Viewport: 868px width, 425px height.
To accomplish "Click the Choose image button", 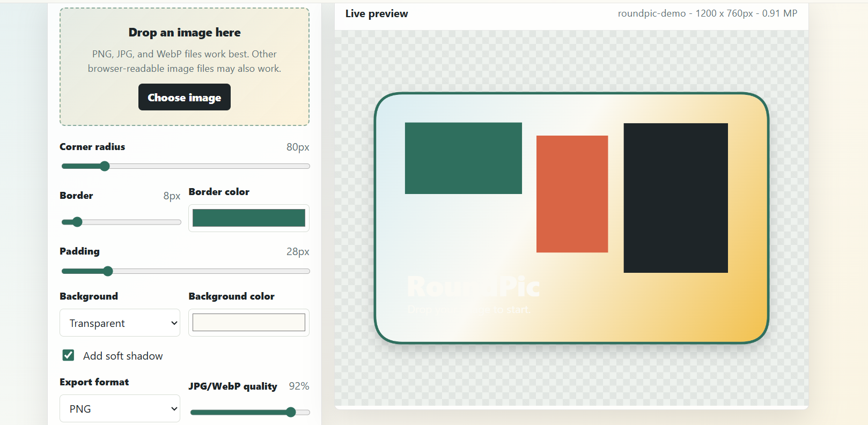I will point(185,97).
